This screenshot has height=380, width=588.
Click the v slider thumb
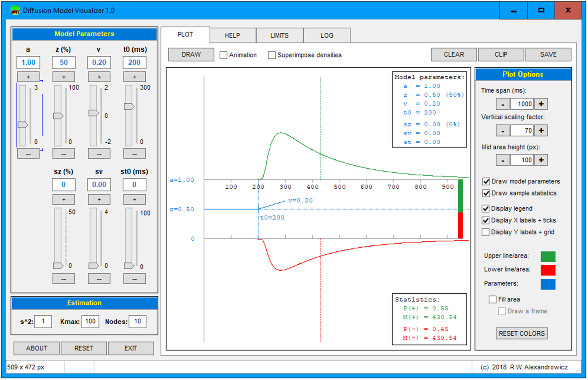click(94, 113)
